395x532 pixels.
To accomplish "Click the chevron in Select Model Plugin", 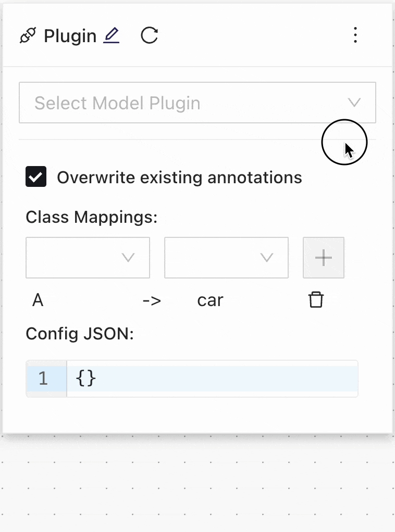I will pos(354,103).
